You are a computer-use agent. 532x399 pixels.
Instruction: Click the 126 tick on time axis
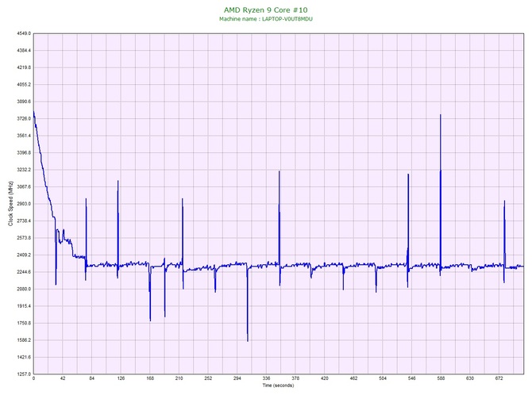[121, 378]
